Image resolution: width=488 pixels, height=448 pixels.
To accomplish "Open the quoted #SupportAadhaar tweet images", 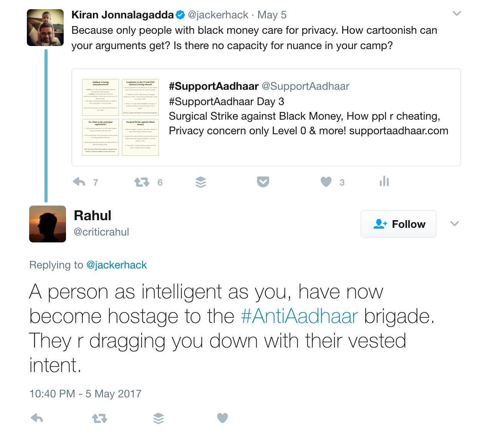I will tap(120, 117).
